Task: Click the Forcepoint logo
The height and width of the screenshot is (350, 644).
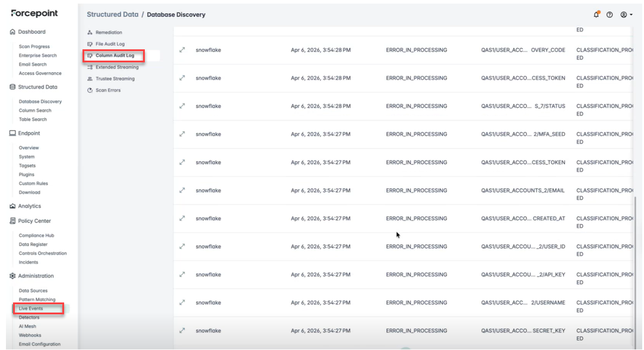Action: coord(34,13)
